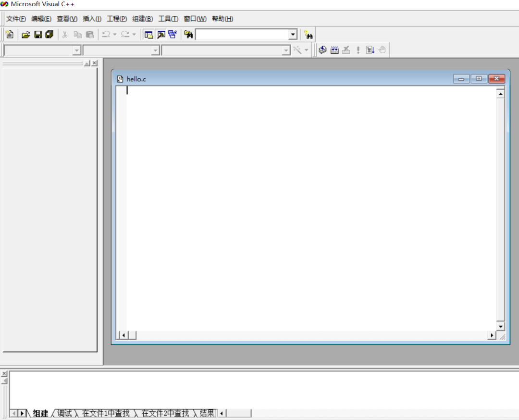Click hello.c editor scroll right arrow

tap(492, 335)
